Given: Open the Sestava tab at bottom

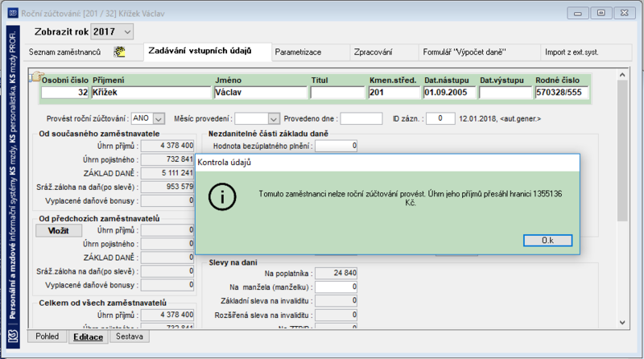Looking at the screenshot, I should point(130,336).
